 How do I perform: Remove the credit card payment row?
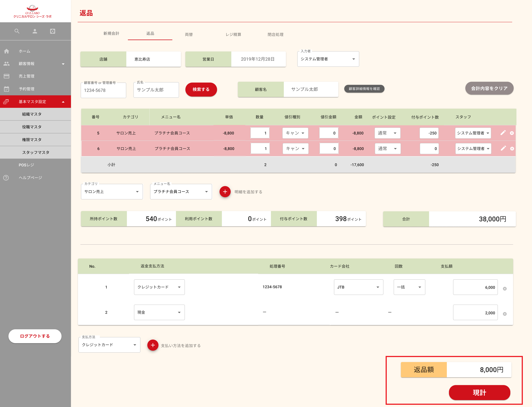point(505,288)
